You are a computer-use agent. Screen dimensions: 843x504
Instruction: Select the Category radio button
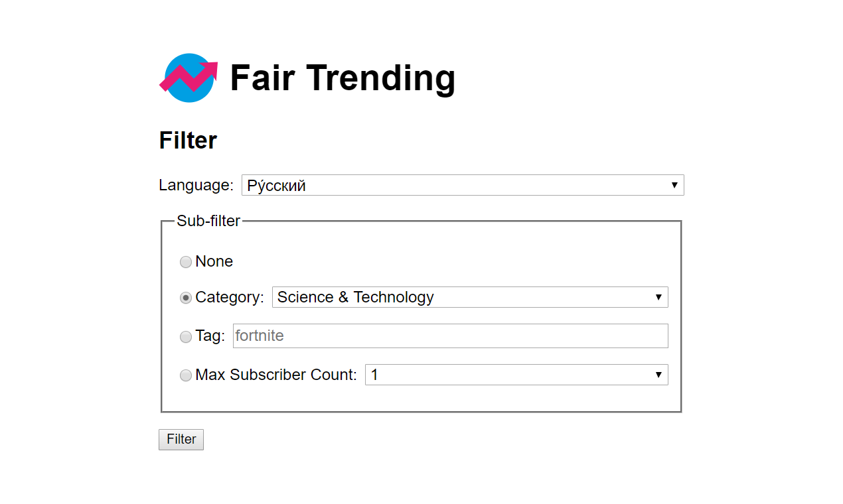point(185,298)
